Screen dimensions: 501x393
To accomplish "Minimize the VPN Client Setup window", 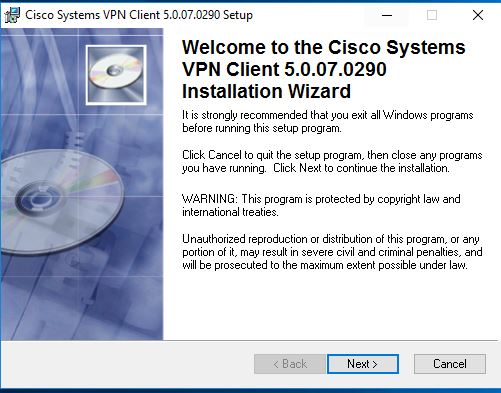I will [x=387, y=15].
